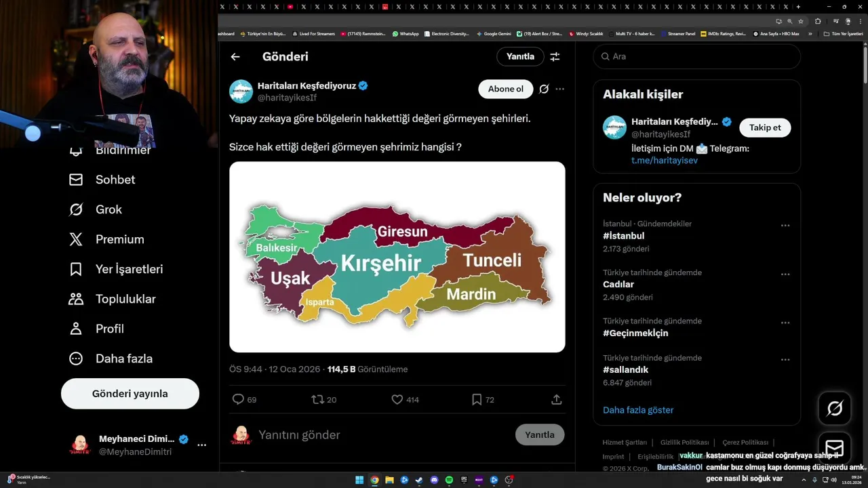
Task: Open Spotify from the taskbar
Action: point(449,480)
